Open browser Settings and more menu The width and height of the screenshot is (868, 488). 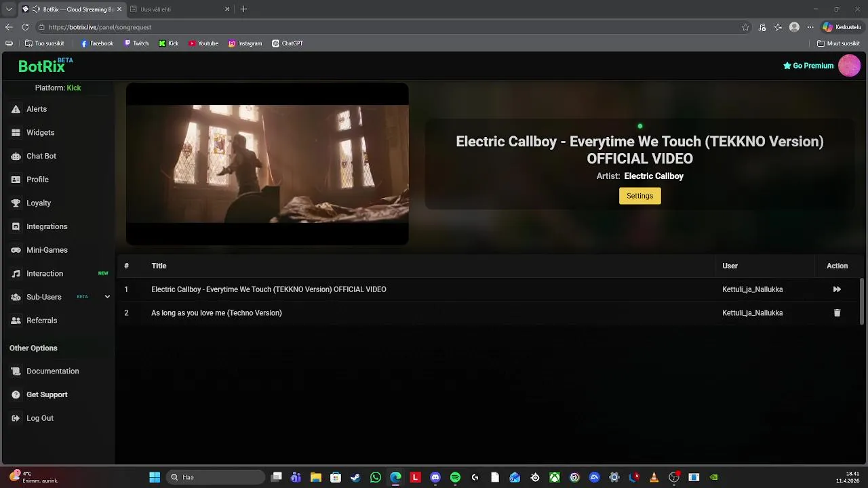pos(810,27)
